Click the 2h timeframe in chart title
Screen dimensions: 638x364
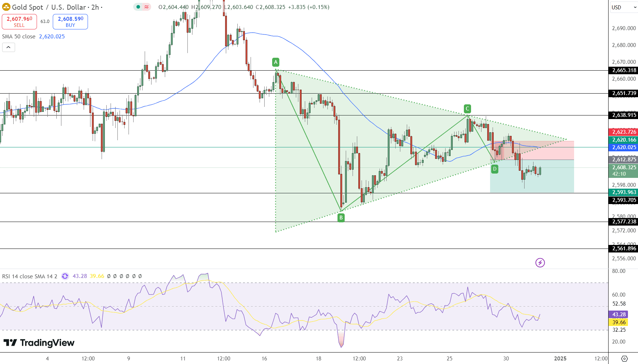coord(95,7)
